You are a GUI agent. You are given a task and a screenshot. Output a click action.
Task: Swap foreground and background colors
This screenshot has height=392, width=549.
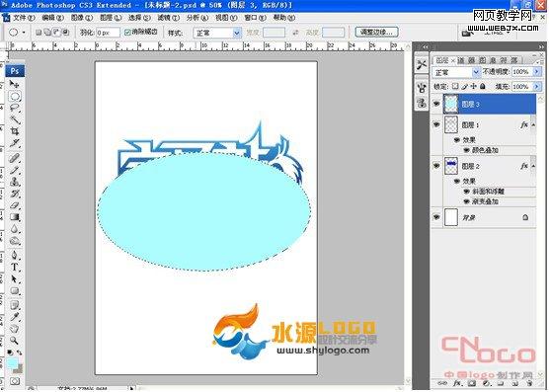(20, 353)
